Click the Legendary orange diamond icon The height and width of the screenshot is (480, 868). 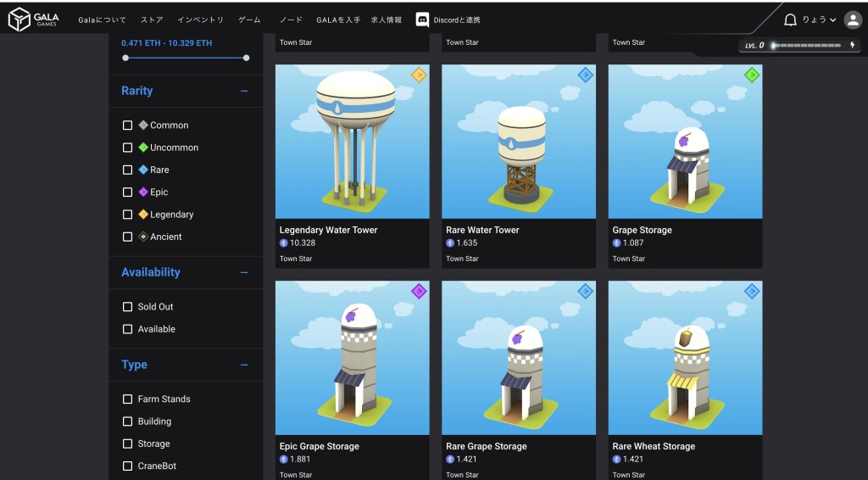click(143, 215)
